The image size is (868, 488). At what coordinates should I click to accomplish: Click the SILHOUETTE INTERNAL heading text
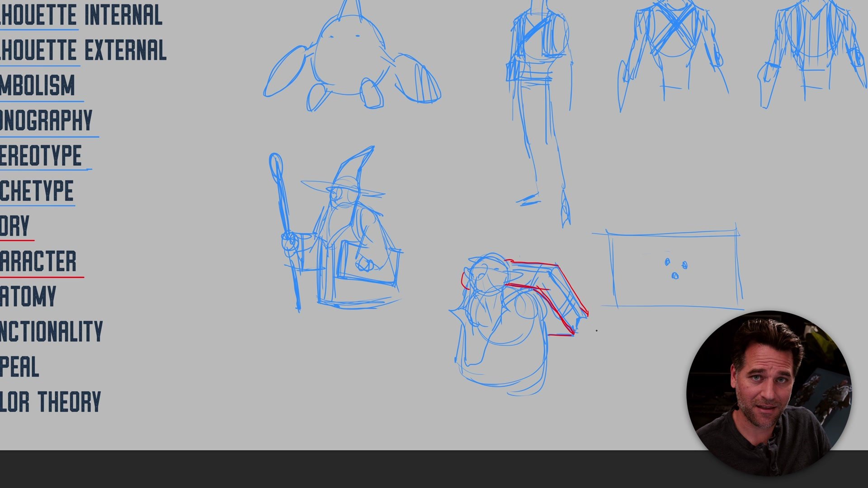tap(80, 15)
